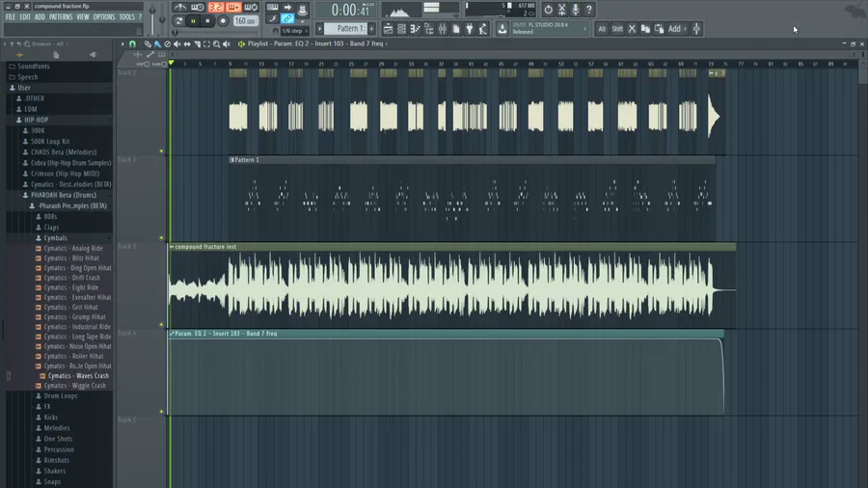Open the PATTERNS menu
868x488 pixels.
[x=61, y=17]
